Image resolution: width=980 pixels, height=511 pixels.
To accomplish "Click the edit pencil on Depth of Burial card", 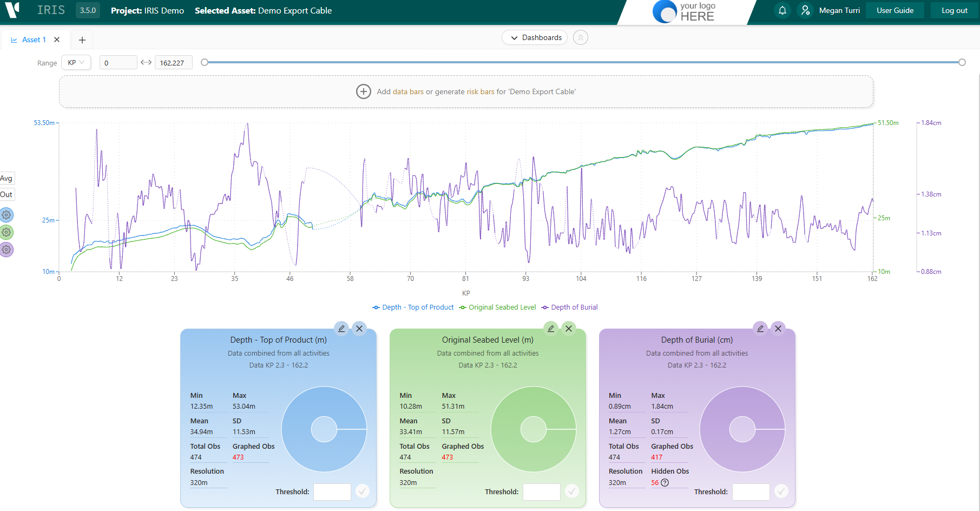I will tap(760, 329).
